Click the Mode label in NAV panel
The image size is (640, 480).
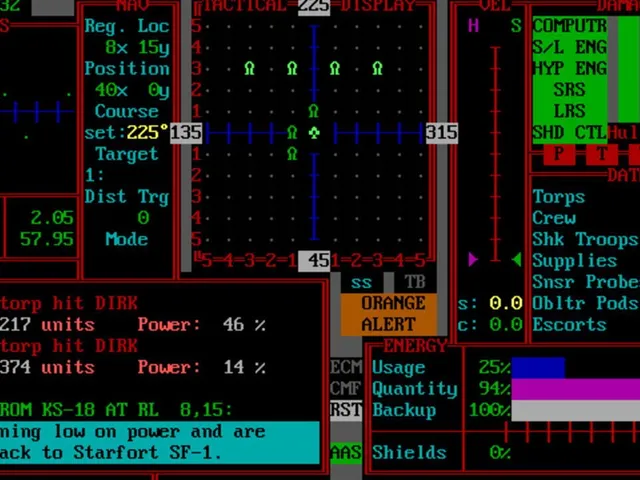click(127, 239)
